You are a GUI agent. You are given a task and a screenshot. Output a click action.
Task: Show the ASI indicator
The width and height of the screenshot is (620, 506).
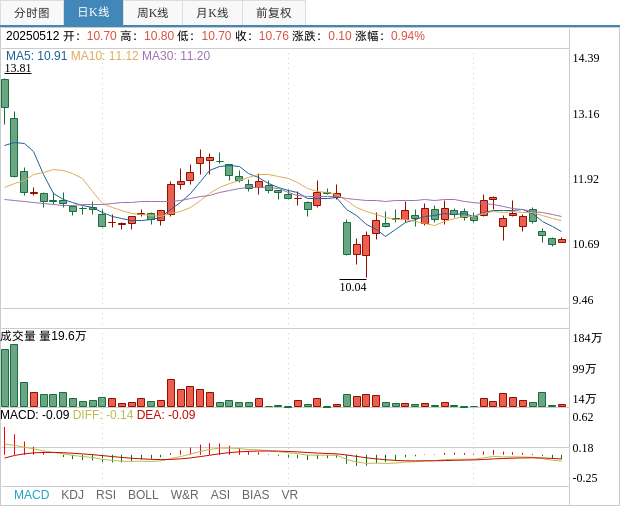[x=220, y=495]
